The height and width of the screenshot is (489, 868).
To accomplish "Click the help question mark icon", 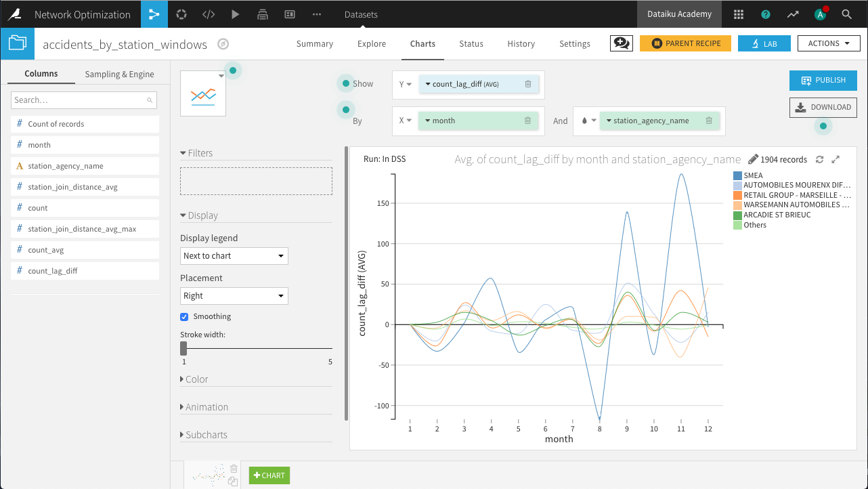I will pos(766,14).
